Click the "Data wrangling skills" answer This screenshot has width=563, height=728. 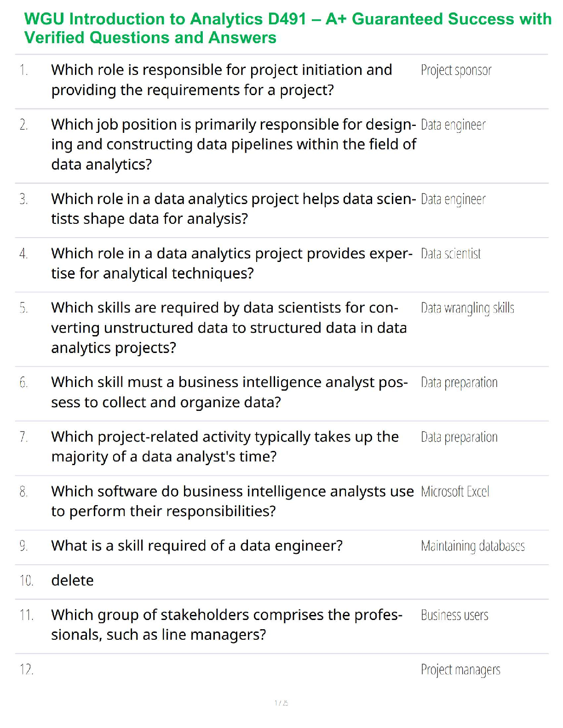point(467,308)
